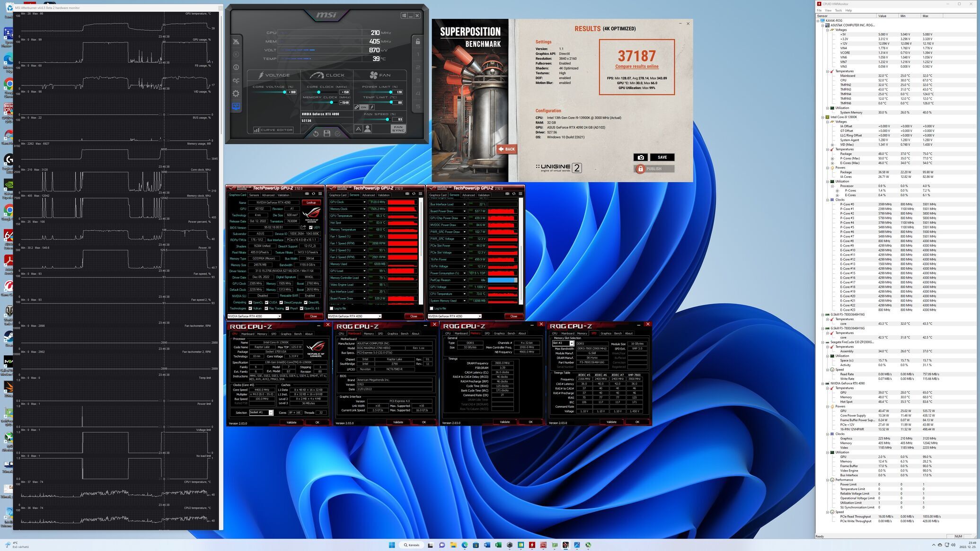Open Microsoft Edge from taskbar

tap(465, 545)
